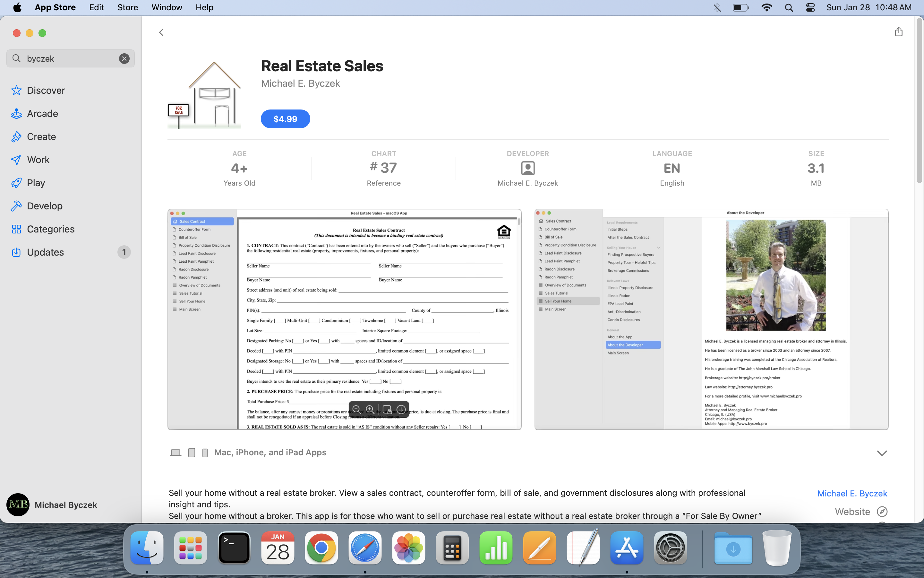Open Calendar from the Dock

pos(278,547)
